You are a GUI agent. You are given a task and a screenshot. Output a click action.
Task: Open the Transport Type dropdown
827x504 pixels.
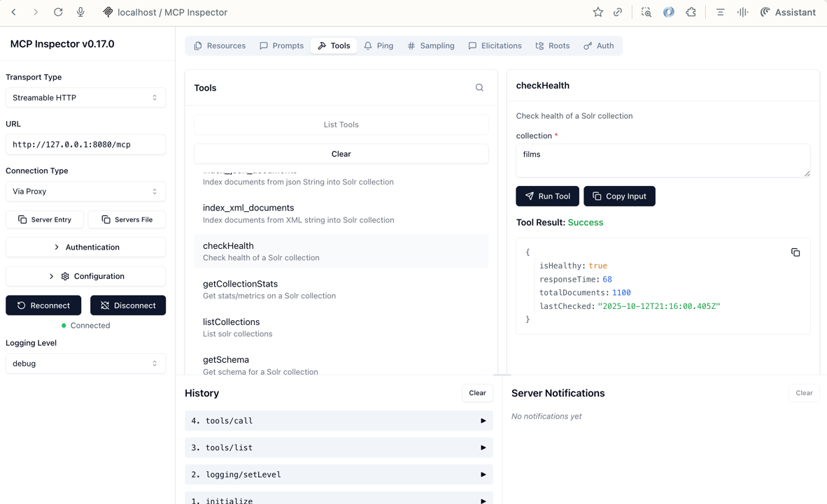point(85,97)
